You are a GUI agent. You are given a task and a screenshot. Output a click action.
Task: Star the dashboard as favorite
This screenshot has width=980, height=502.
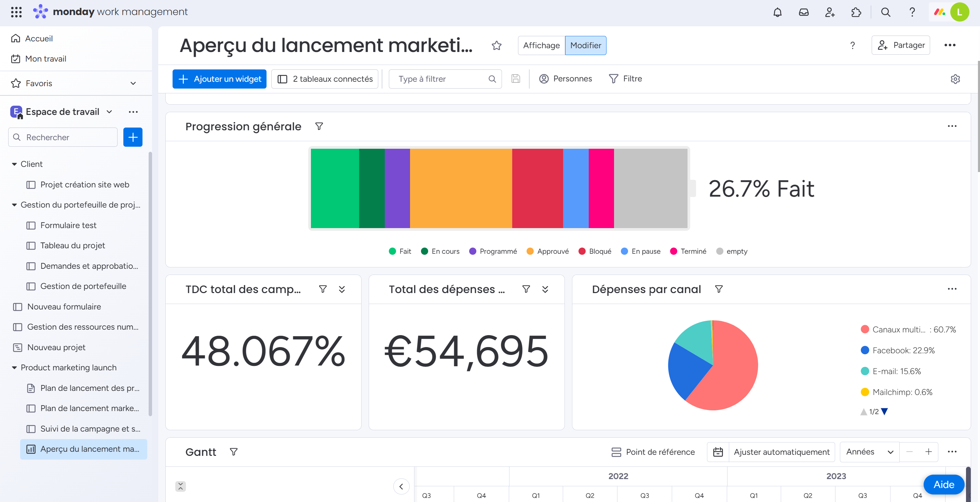coord(496,46)
